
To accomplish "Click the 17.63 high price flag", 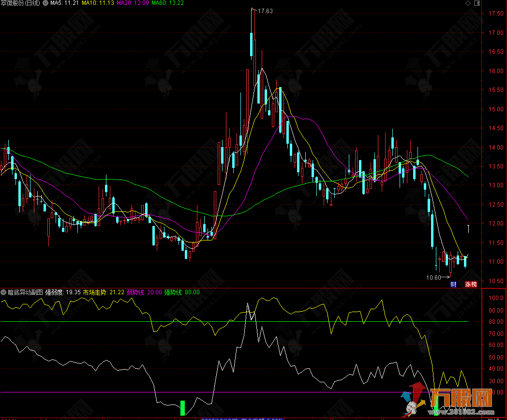I will coord(265,11).
